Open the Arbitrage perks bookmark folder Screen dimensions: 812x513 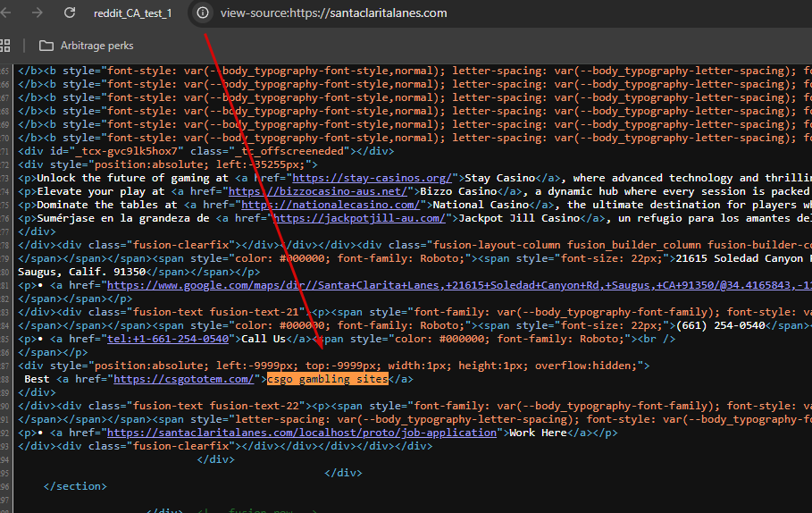pyautogui.click(x=87, y=46)
